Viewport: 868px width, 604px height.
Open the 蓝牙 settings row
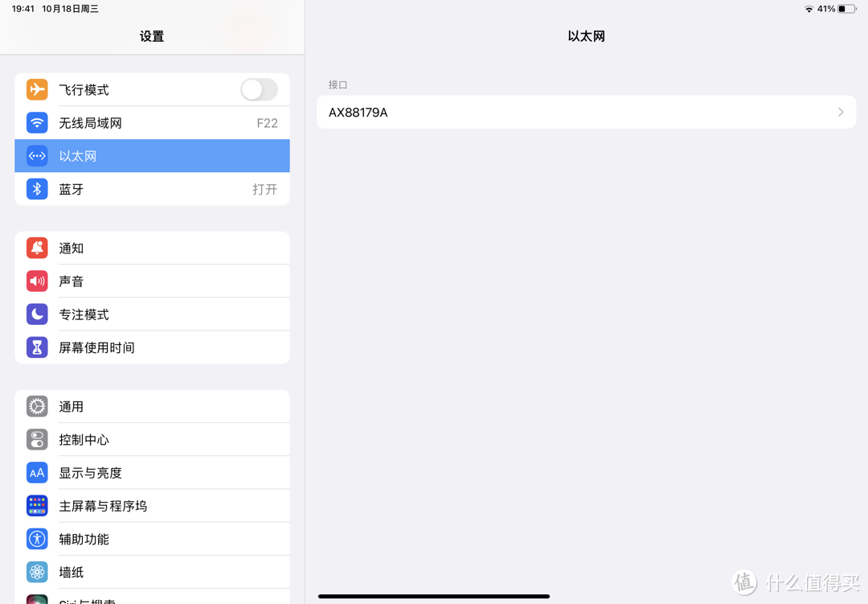152,189
